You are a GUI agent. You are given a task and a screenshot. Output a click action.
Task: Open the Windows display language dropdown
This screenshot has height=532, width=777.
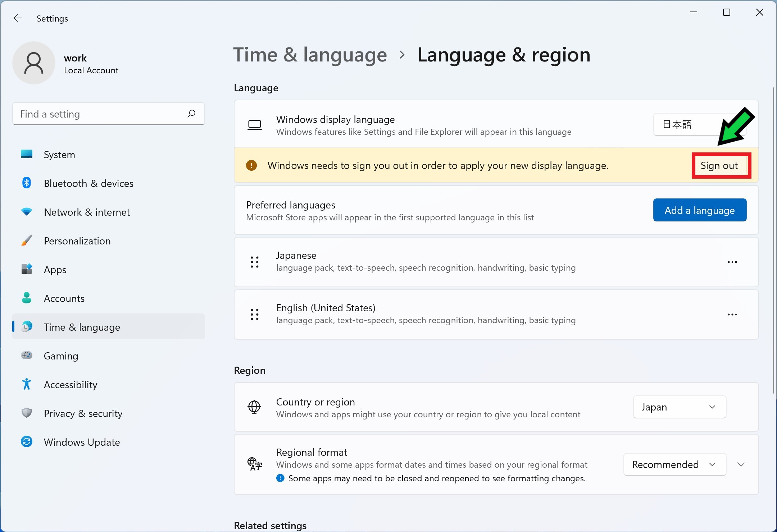pyautogui.click(x=700, y=124)
